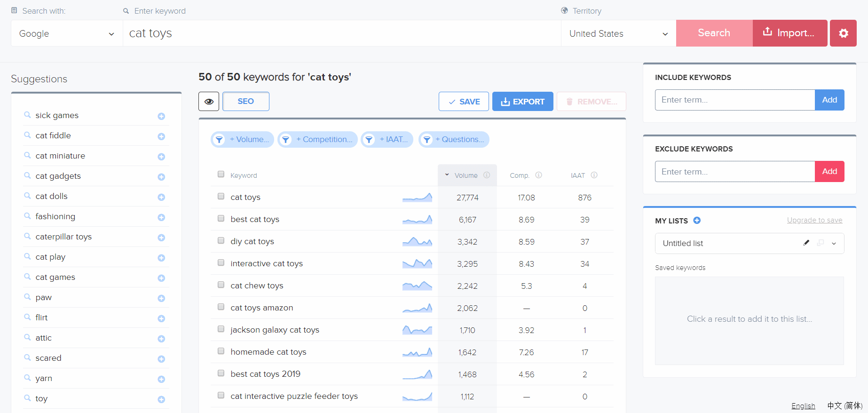Copy Untitled list with duplicate icon
The width and height of the screenshot is (868, 413).
coord(821,243)
